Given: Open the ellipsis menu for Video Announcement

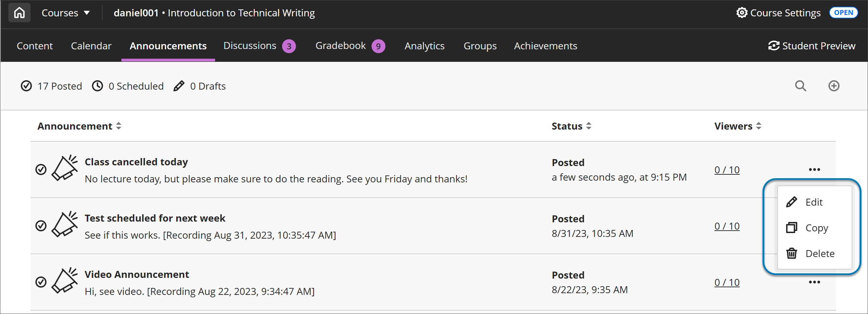Looking at the screenshot, I should tap(815, 282).
